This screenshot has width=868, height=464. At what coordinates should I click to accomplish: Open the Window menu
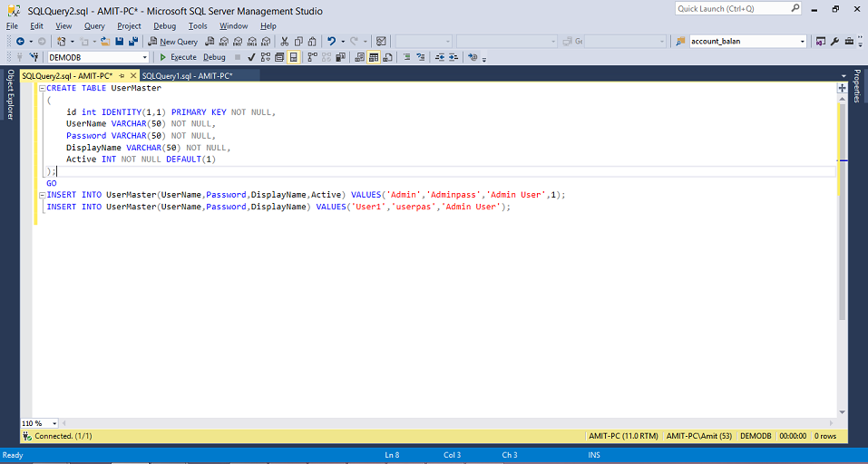point(234,26)
